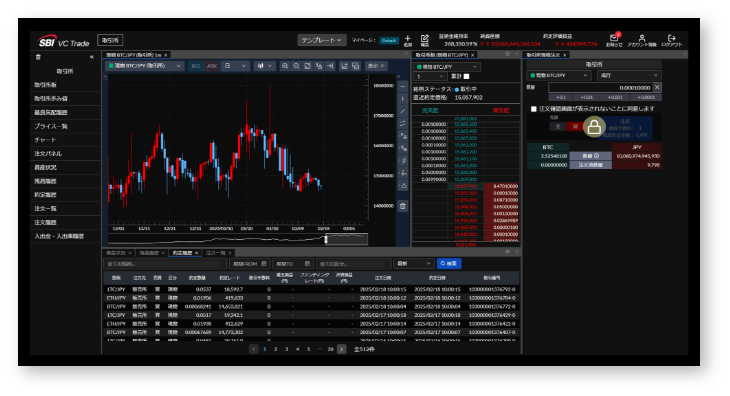This screenshot has height=396, width=730.
Task: Click the logout icon
Action: pyautogui.click(x=671, y=38)
